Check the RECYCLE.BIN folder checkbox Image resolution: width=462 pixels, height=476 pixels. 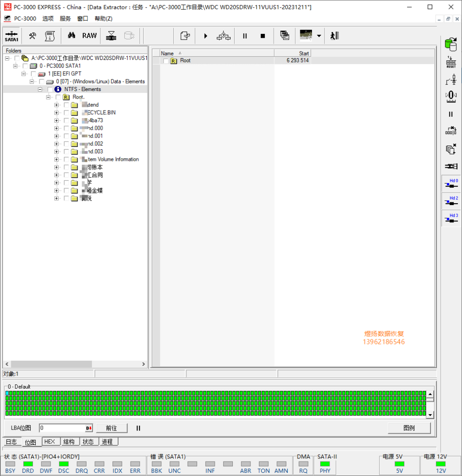(66, 112)
